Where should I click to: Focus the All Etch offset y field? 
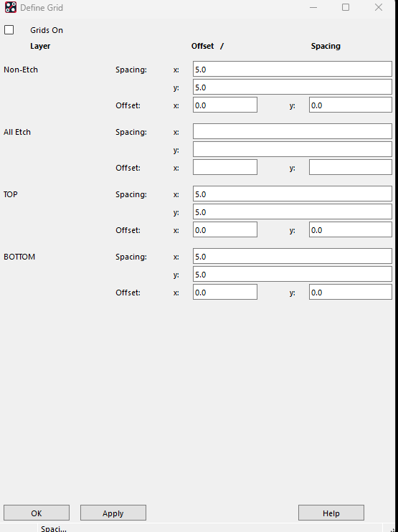coord(351,168)
